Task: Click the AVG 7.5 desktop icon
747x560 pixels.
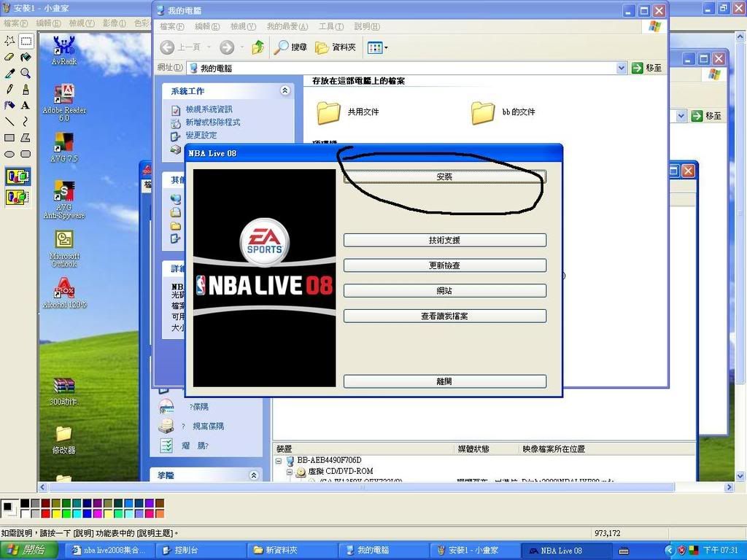Action: (x=64, y=147)
